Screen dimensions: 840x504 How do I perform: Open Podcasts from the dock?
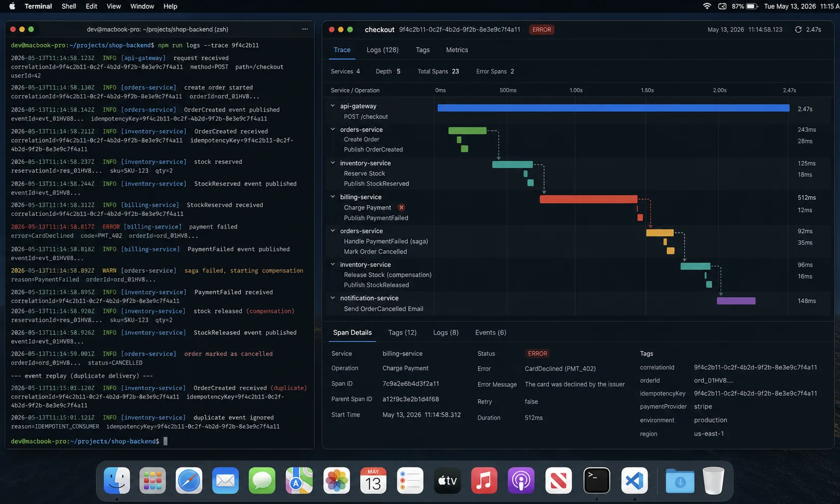521,480
